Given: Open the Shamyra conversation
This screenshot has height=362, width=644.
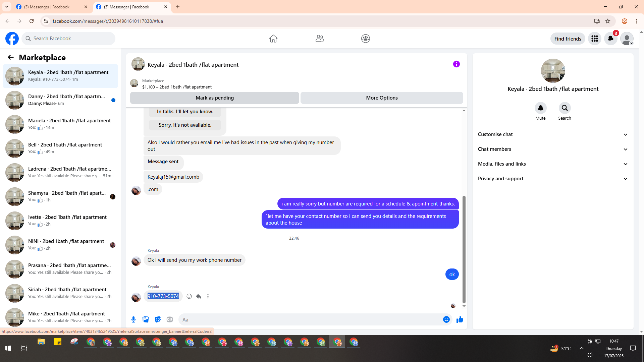Looking at the screenshot, I should click(x=60, y=197).
